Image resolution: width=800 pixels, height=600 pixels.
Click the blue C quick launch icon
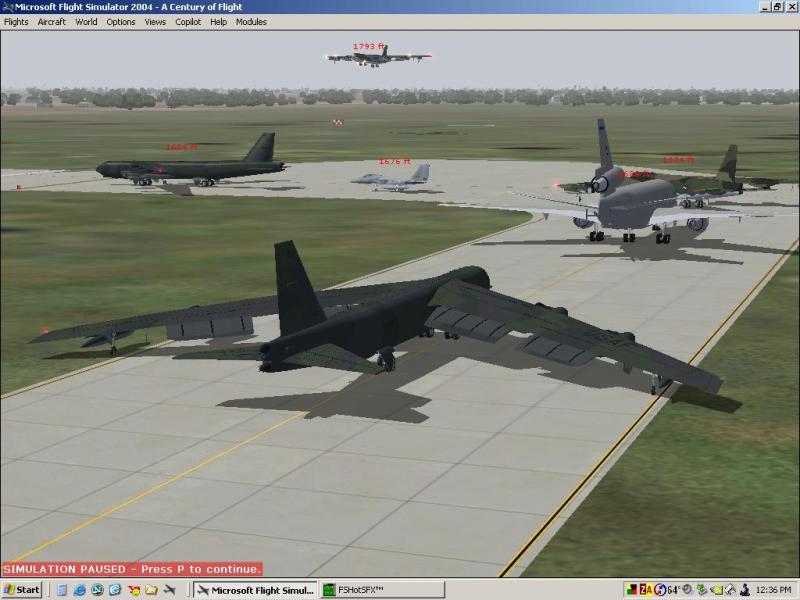click(115, 590)
